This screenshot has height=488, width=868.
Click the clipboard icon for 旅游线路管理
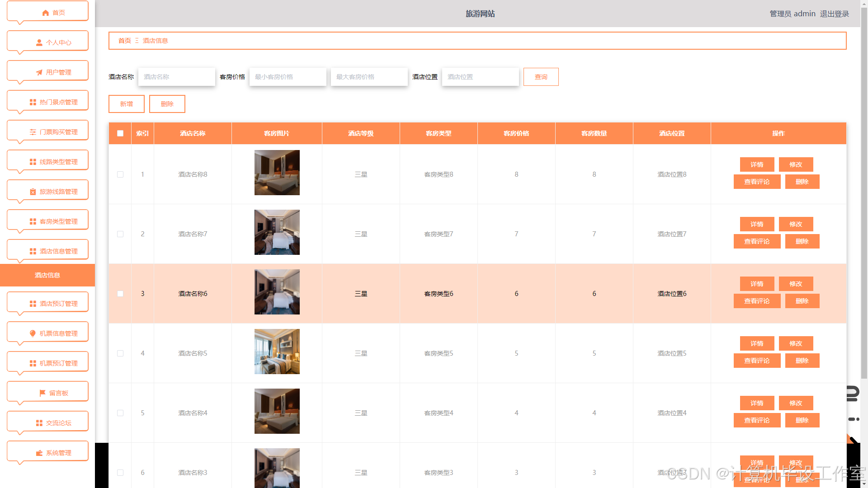(33, 192)
